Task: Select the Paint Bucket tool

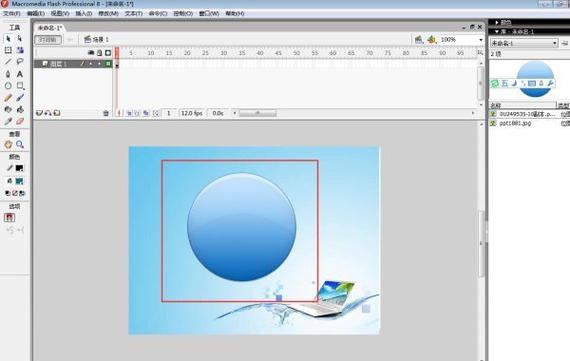Action: pyautogui.click(x=20, y=109)
